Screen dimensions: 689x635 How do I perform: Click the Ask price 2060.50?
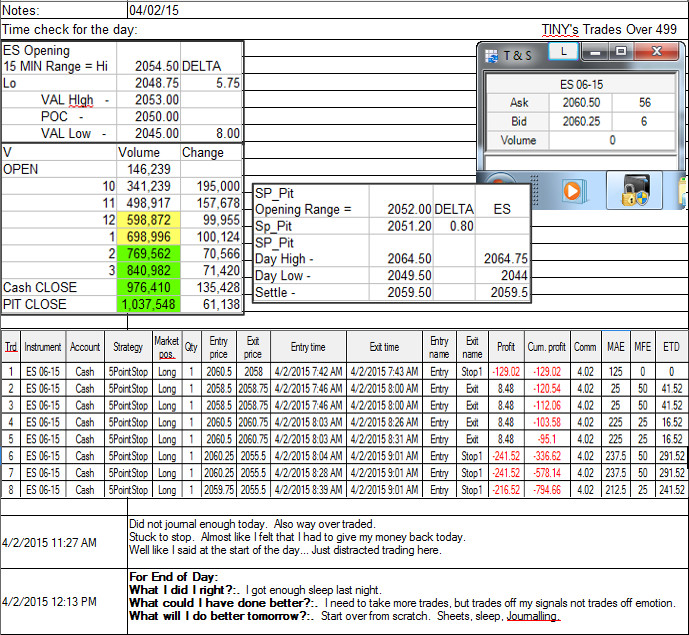pyautogui.click(x=581, y=103)
